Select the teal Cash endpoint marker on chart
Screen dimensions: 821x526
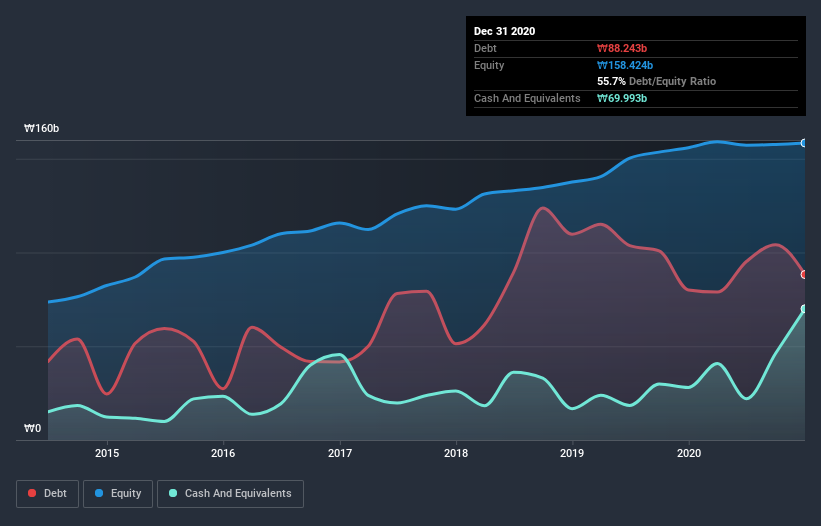pos(804,309)
